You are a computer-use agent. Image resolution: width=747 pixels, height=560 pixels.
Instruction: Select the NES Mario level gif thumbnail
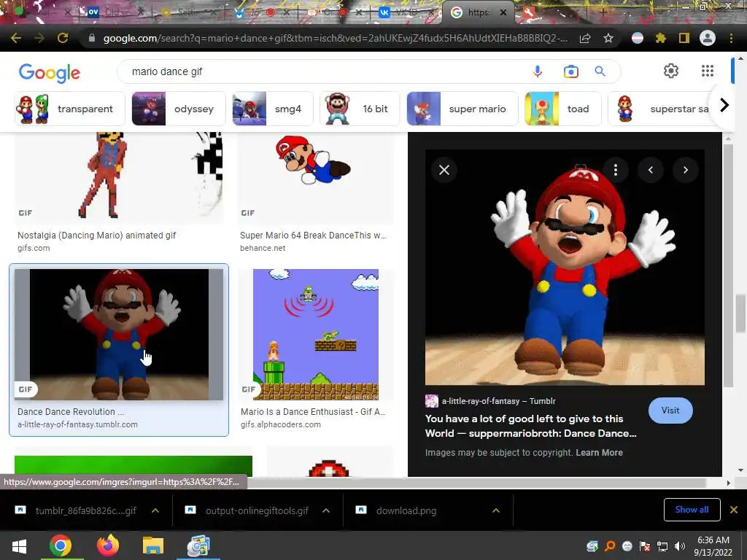(316, 334)
